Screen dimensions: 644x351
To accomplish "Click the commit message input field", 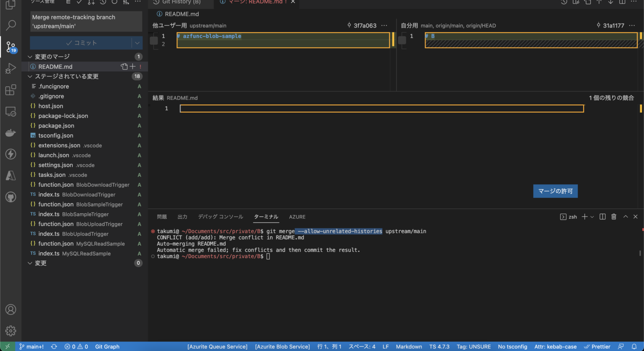I will pos(86,21).
